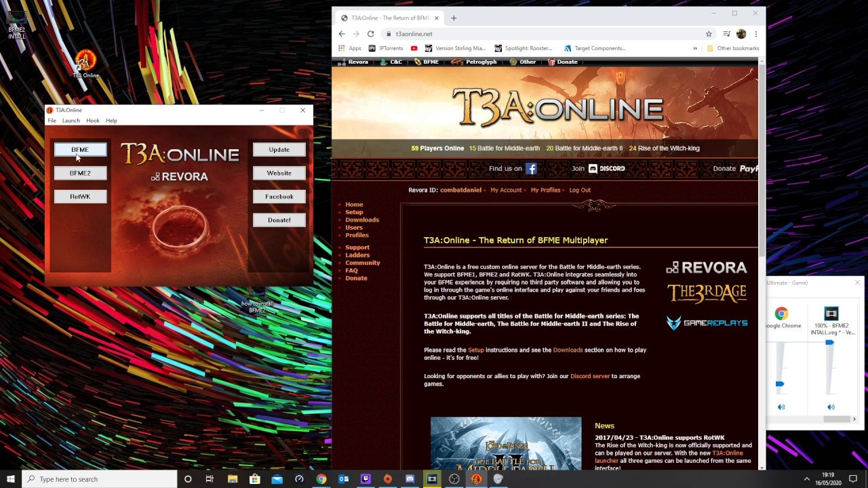868x488 pixels.
Task: Click The 3rd Age logo
Action: (707, 293)
